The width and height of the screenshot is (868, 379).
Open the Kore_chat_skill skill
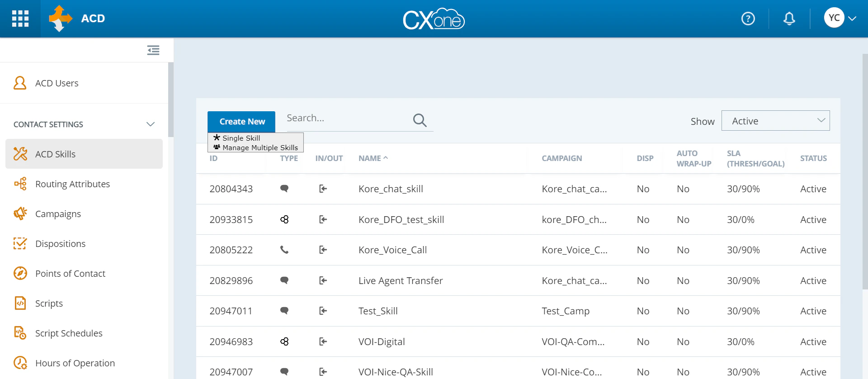[391, 189]
